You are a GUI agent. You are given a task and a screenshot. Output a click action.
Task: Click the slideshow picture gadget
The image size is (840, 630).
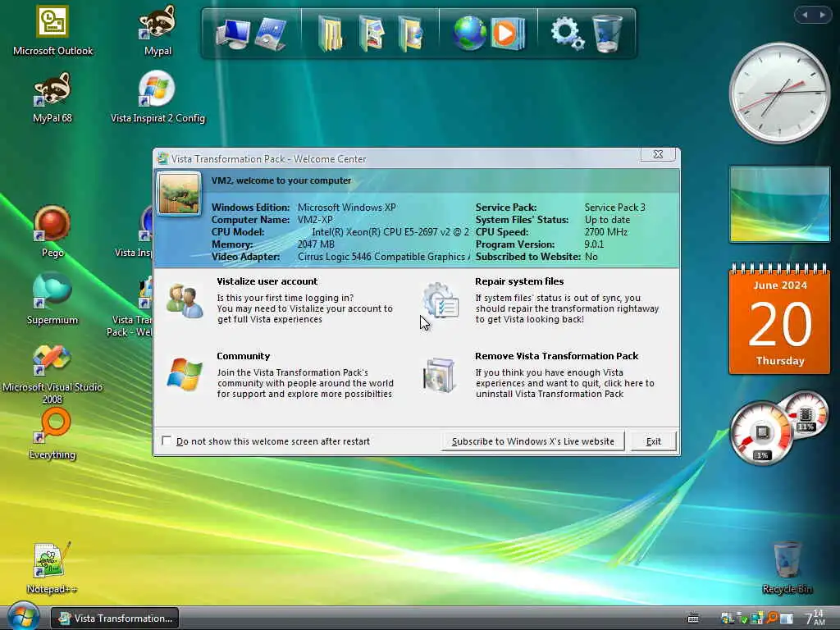point(779,204)
